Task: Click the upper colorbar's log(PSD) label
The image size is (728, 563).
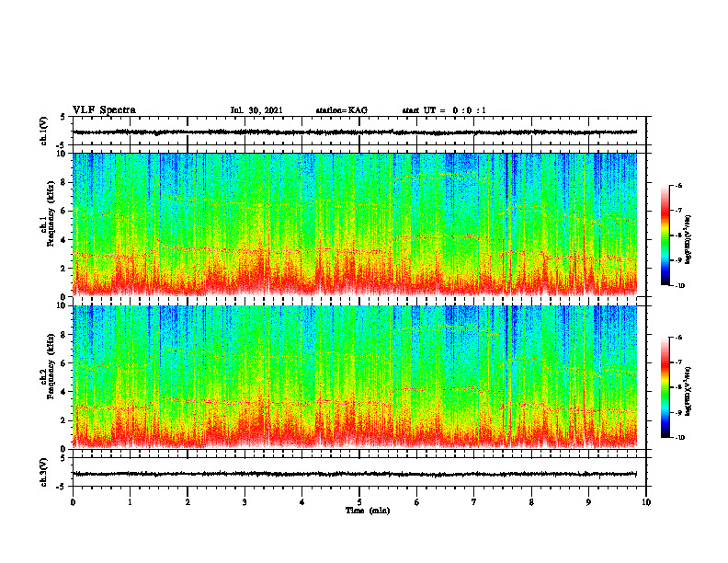Action: coord(688,239)
